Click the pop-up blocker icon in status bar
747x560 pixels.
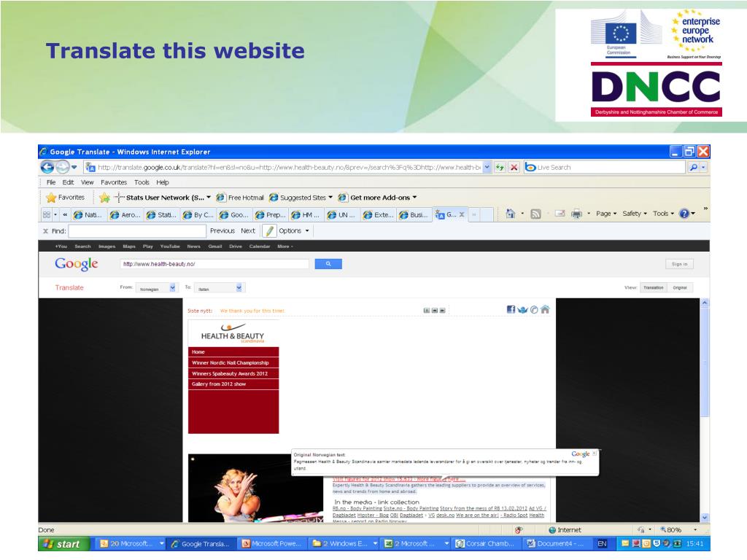coord(519,529)
